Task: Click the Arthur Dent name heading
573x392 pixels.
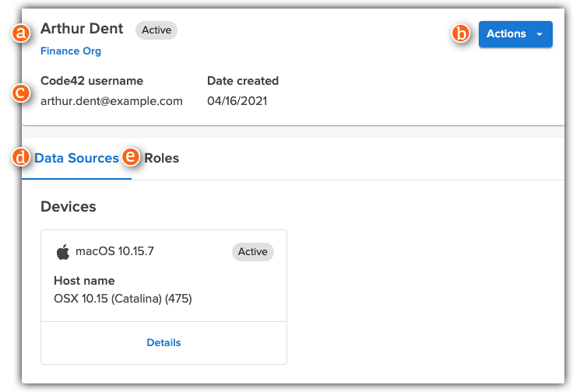Action: 82,29
